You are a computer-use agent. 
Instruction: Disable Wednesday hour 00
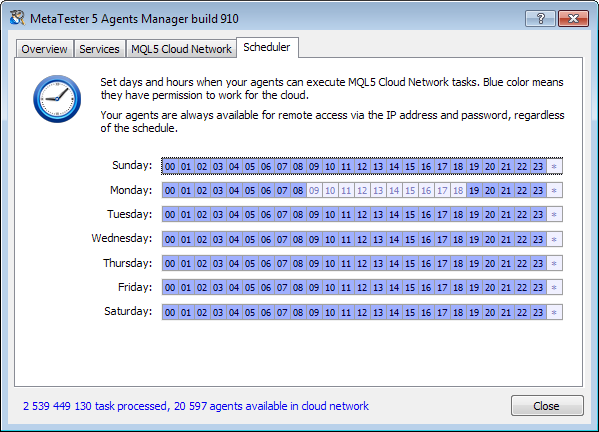tap(170, 239)
